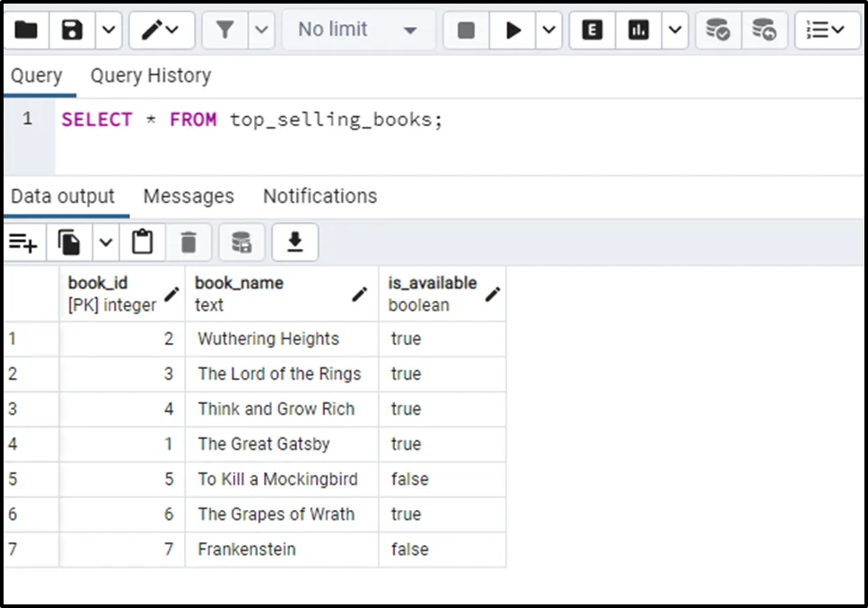
Task: Select the Frankenstein cell in the results
Action: tap(247, 549)
